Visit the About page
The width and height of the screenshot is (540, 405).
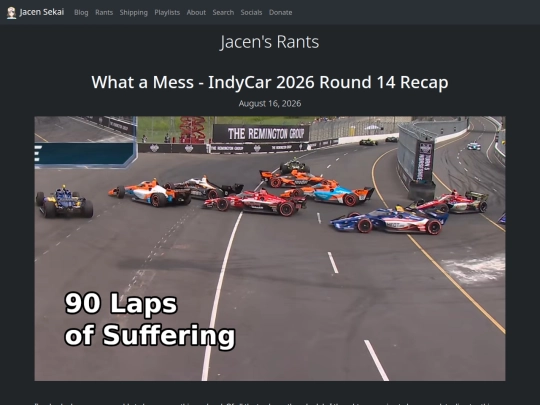pos(196,12)
